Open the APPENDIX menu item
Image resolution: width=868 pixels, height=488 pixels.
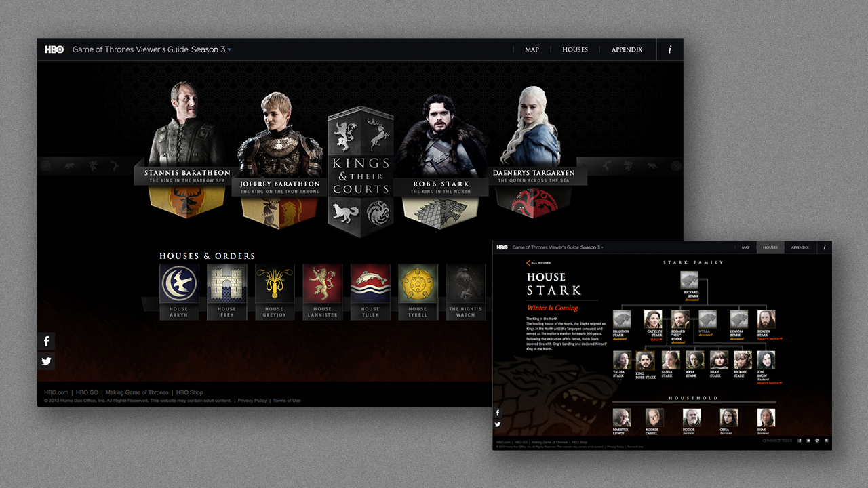click(x=626, y=49)
